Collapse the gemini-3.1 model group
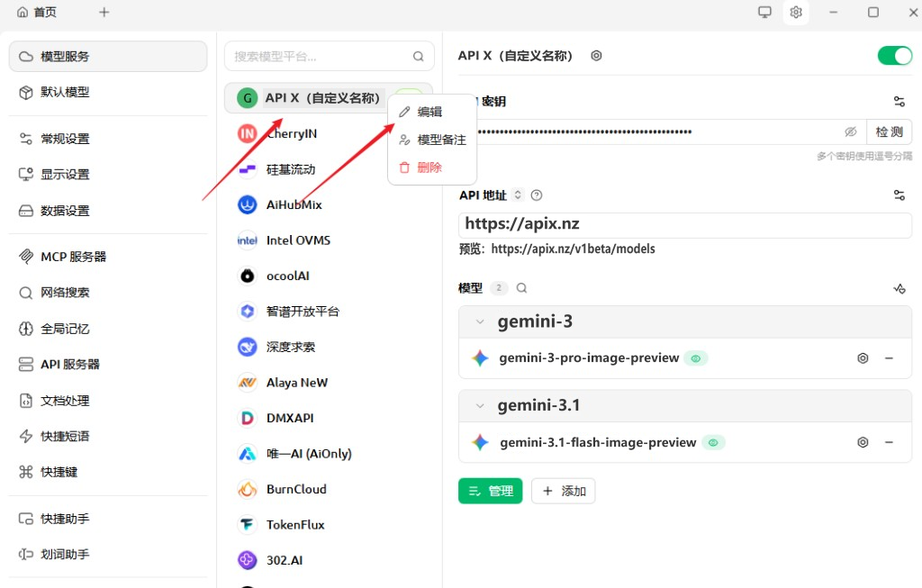922x588 pixels. (x=481, y=406)
